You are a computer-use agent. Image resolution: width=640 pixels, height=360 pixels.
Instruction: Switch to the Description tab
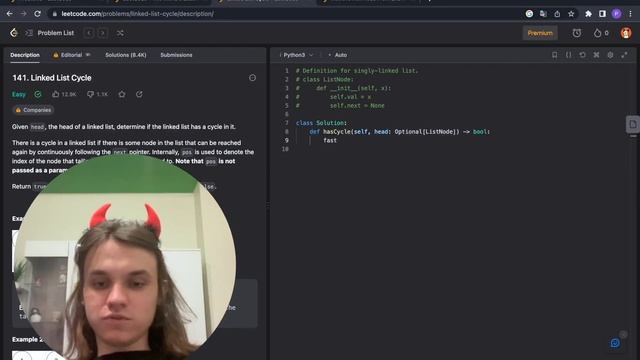25,55
